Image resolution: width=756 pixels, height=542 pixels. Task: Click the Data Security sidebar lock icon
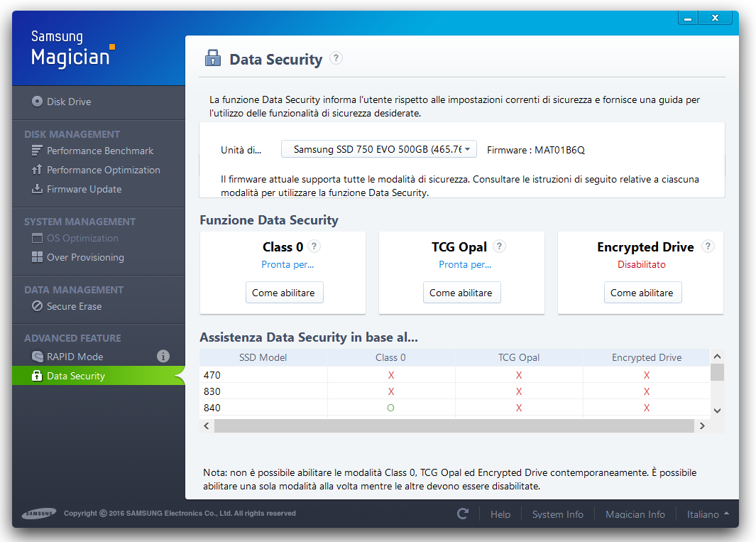tap(37, 376)
